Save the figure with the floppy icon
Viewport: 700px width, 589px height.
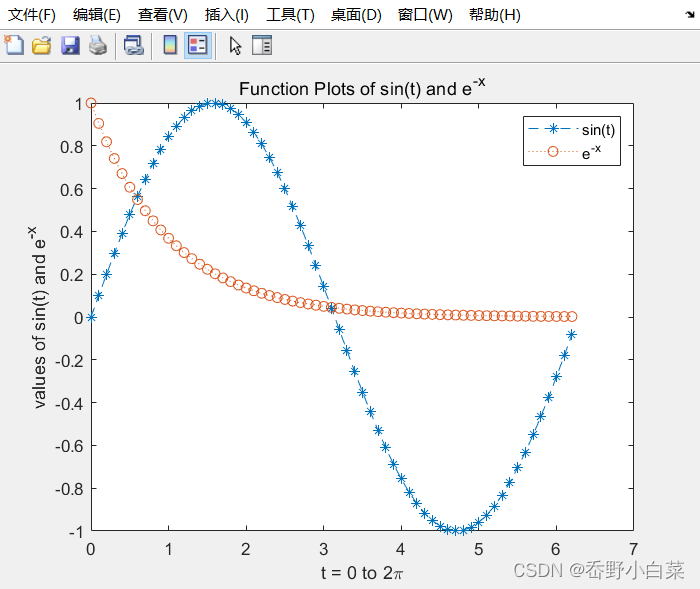pos(70,45)
